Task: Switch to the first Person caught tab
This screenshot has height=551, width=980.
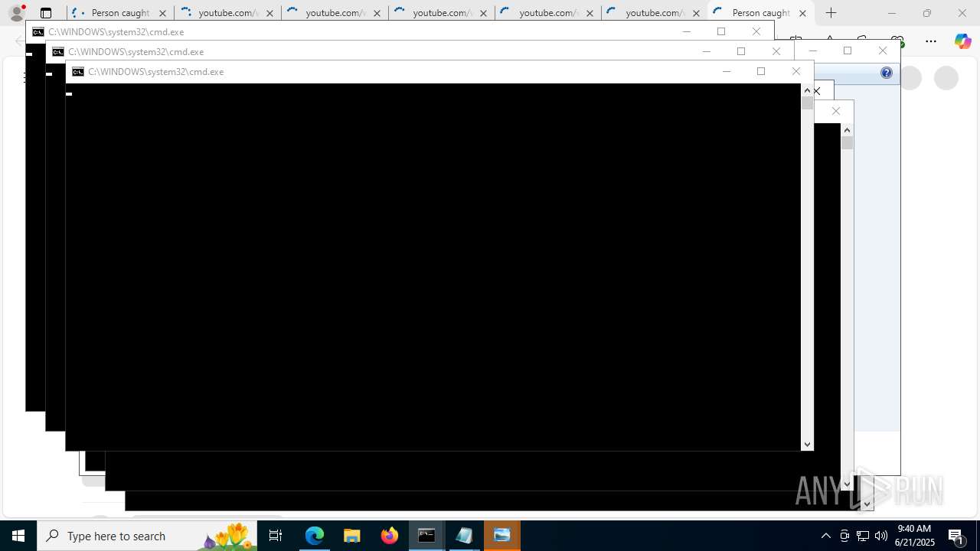Action: coord(120,13)
